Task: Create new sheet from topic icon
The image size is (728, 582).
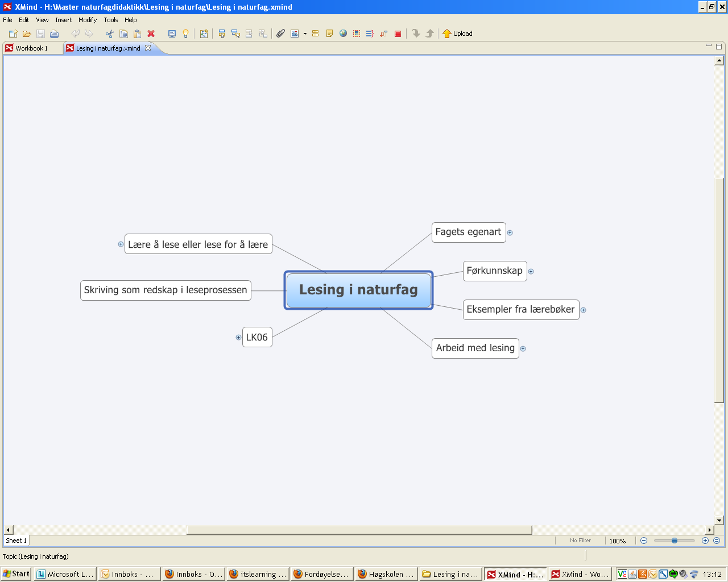Action: coord(204,34)
